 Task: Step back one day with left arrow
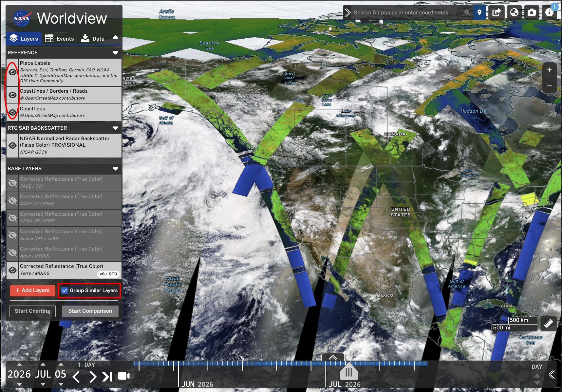(76, 377)
